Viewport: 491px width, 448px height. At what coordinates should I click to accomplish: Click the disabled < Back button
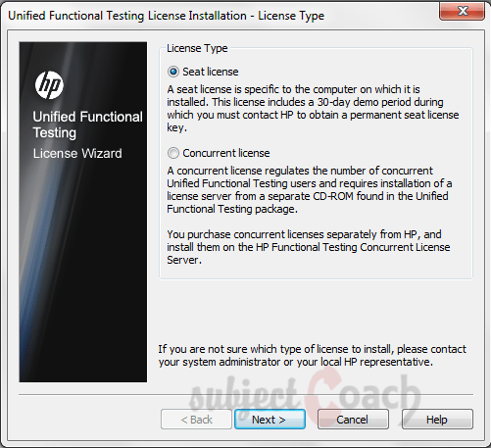click(196, 420)
